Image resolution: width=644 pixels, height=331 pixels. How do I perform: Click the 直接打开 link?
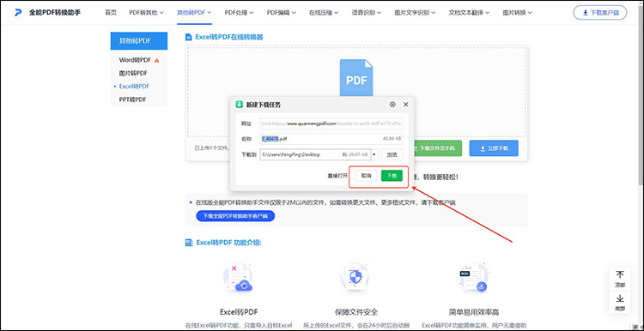pos(337,176)
